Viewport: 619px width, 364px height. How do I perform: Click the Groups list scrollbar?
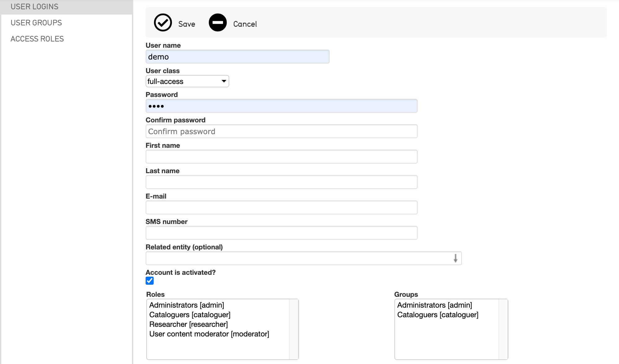(503, 329)
